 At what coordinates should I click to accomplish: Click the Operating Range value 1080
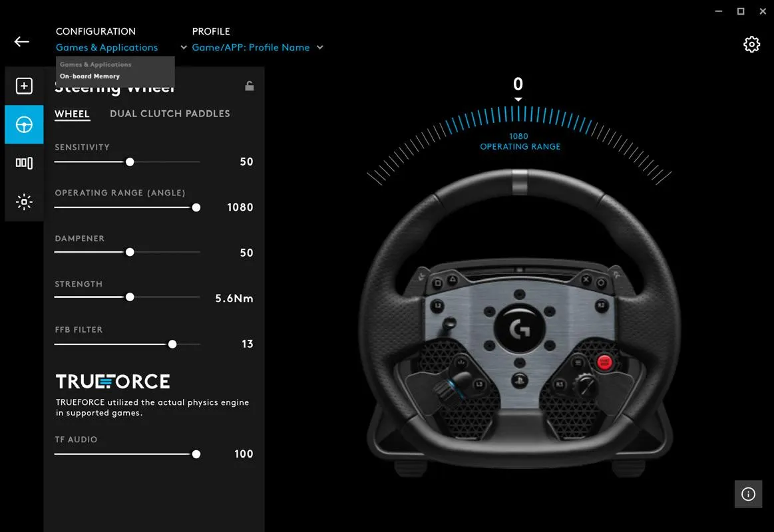point(240,207)
